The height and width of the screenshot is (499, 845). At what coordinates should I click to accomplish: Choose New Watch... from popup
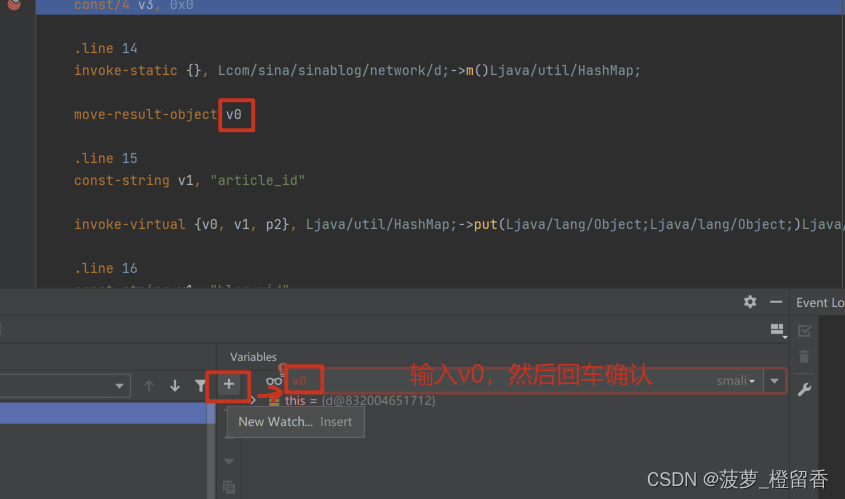(x=295, y=422)
